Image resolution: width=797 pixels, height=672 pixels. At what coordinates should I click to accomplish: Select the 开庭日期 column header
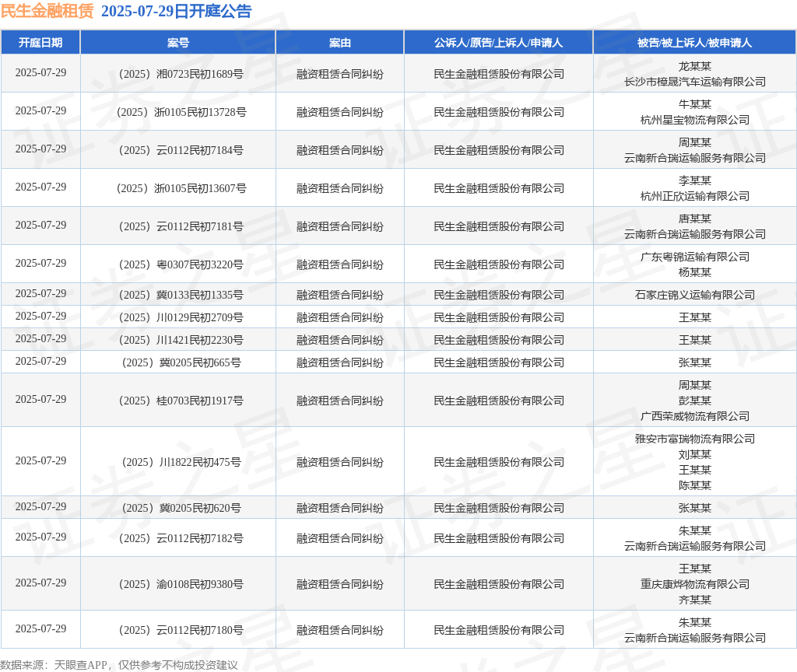pos(40,43)
